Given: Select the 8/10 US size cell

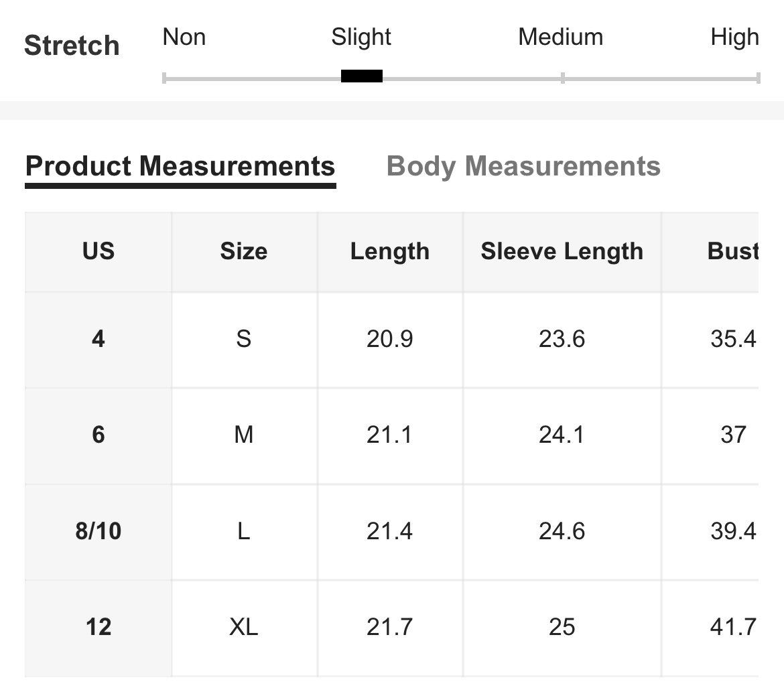Looking at the screenshot, I should [x=99, y=531].
